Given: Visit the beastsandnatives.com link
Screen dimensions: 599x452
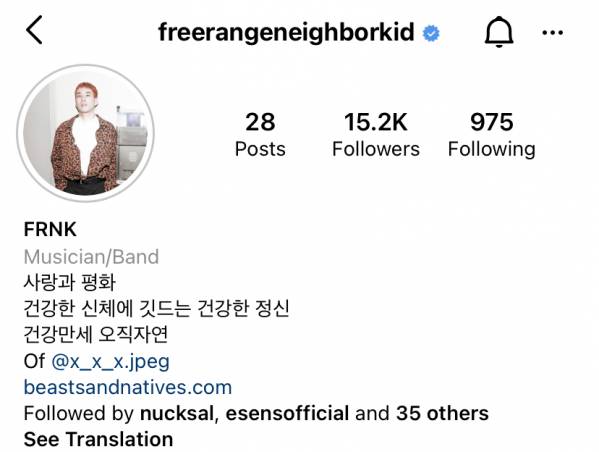Looking at the screenshot, I should [128, 387].
